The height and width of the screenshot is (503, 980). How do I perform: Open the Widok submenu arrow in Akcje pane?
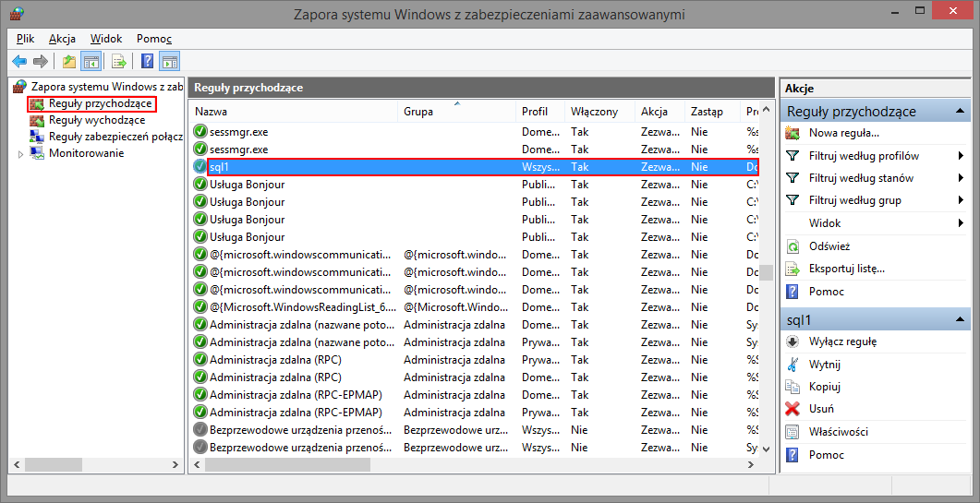point(960,223)
